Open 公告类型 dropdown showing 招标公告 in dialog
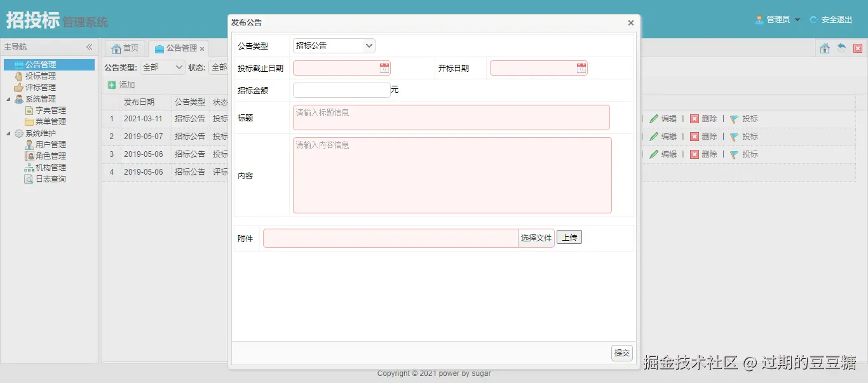Screen dimensions: 868x383 pos(334,46)
